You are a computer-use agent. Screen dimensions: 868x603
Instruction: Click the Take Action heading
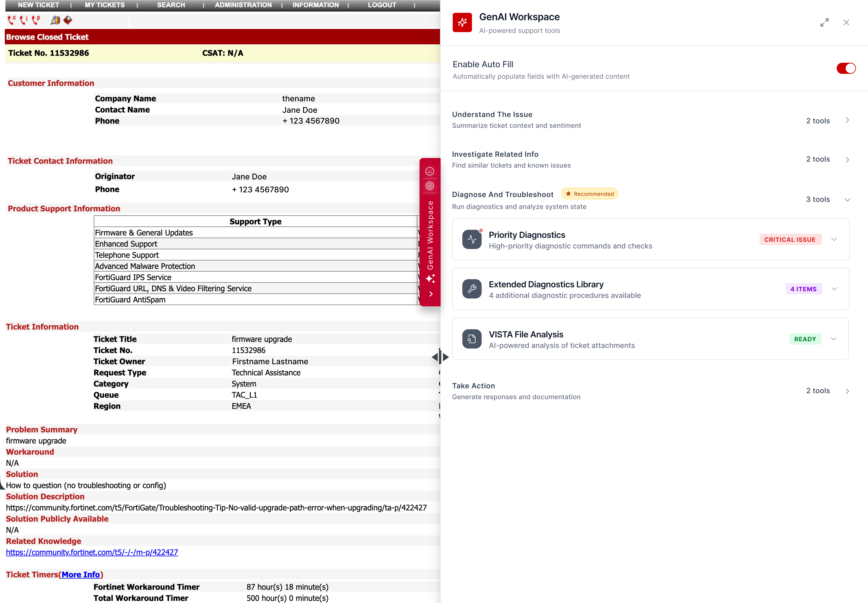[x=473, y=386]
